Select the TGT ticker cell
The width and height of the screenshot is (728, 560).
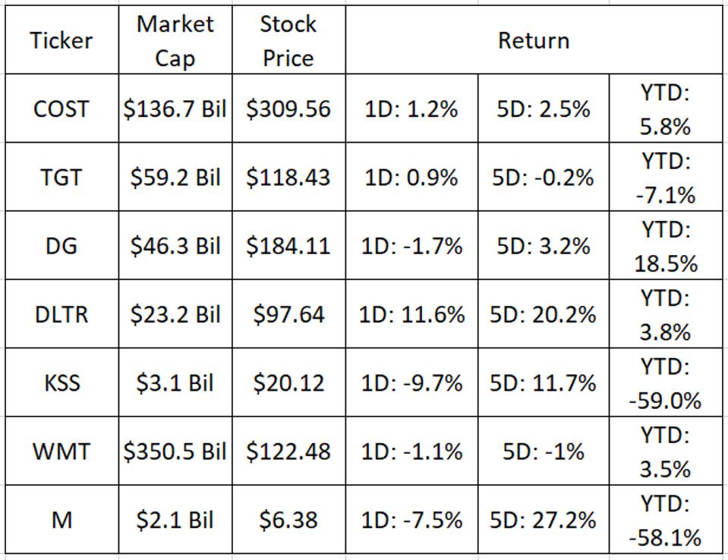click(61, 178)
